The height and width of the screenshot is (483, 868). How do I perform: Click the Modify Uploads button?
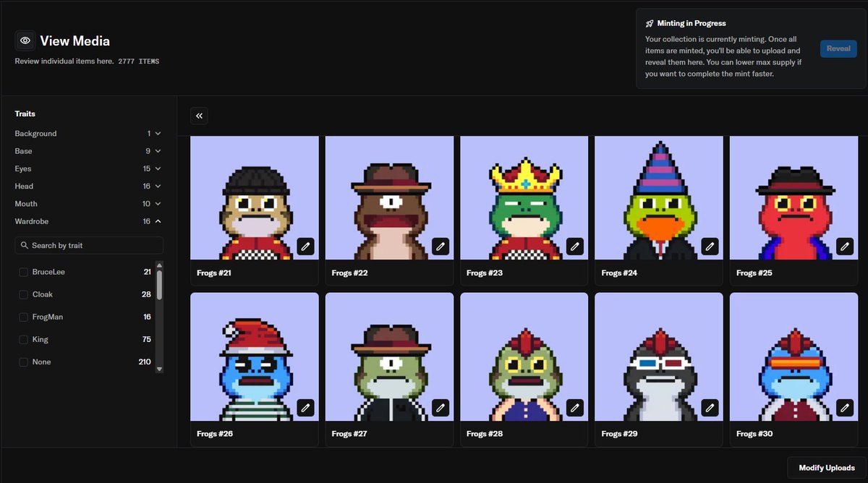click(827, 468)
